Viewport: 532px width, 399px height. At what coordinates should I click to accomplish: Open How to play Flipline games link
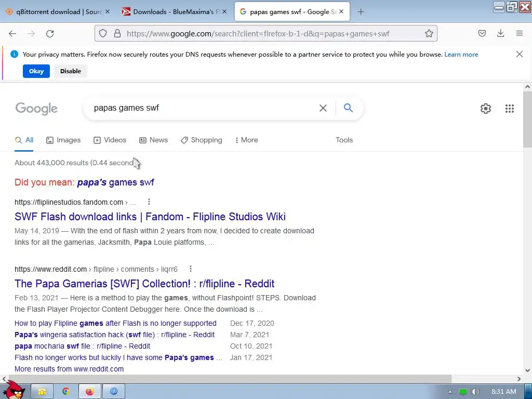[115, 323]
